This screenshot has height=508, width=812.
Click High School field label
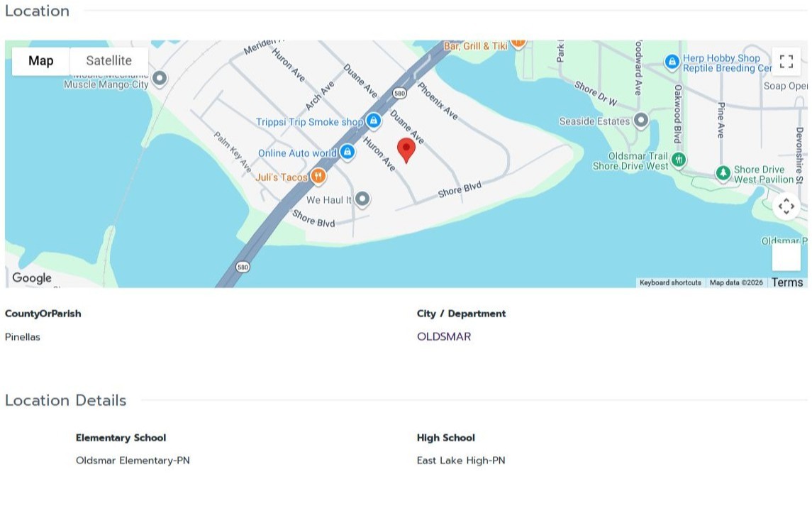coord(446,438)
